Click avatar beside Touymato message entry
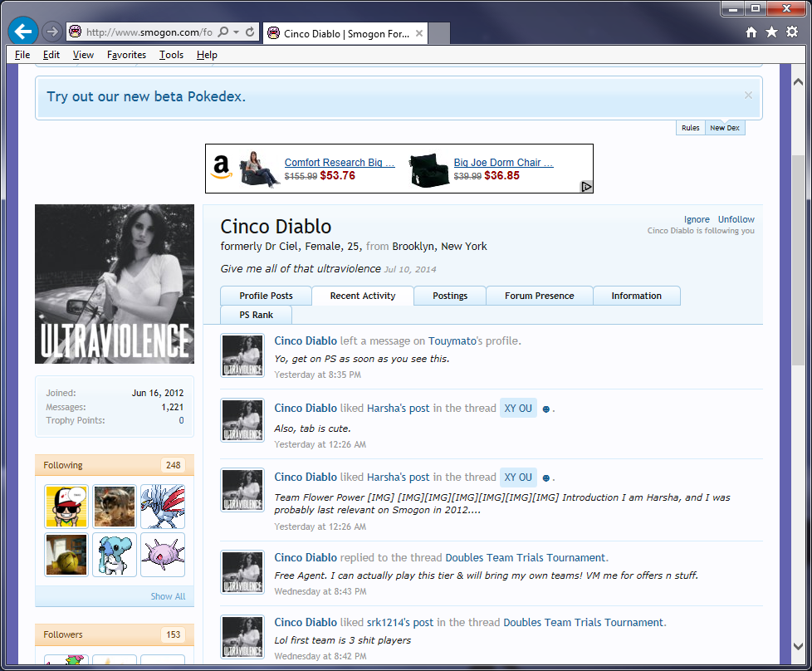This screenshot has width=812, height=671. (x=242, y=355)
